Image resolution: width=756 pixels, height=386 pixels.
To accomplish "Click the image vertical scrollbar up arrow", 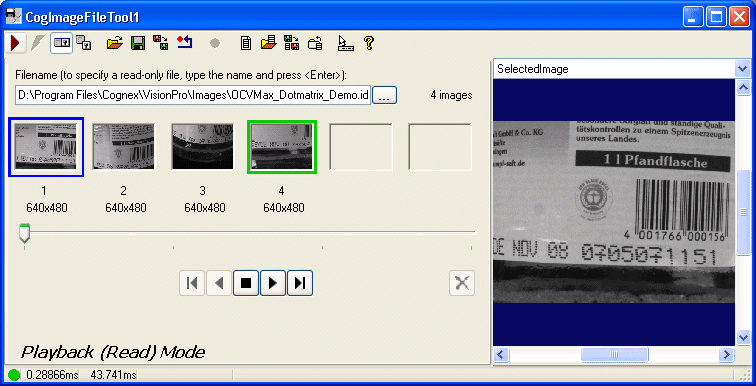I will [742, 87].
